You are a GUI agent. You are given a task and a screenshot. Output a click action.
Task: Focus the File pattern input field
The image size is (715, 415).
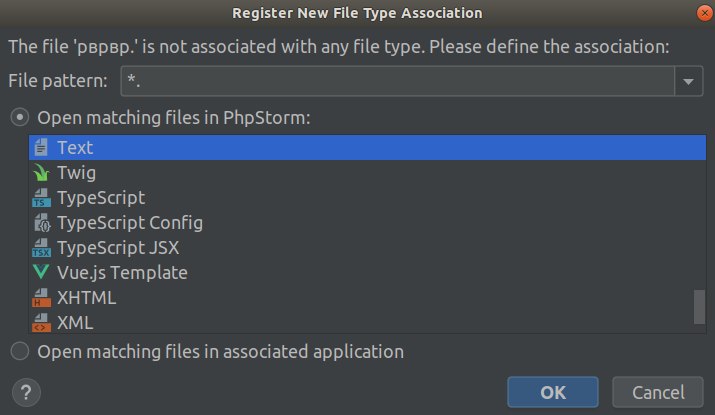tap(398, 81)
